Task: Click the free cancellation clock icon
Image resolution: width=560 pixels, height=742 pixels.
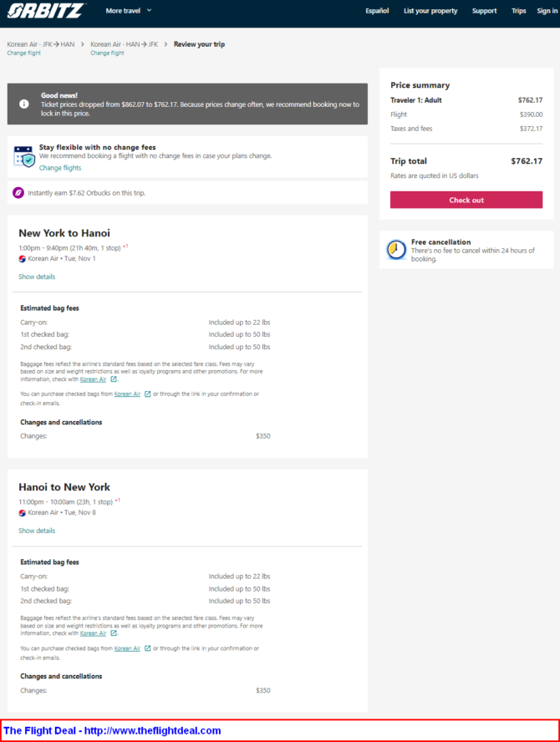Action: pos(396,249)
